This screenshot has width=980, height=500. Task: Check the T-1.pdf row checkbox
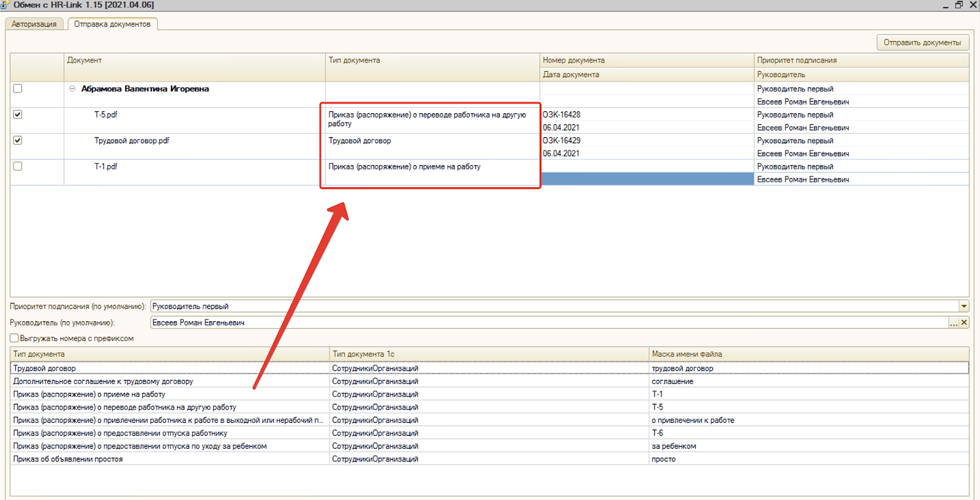(18, 166)
